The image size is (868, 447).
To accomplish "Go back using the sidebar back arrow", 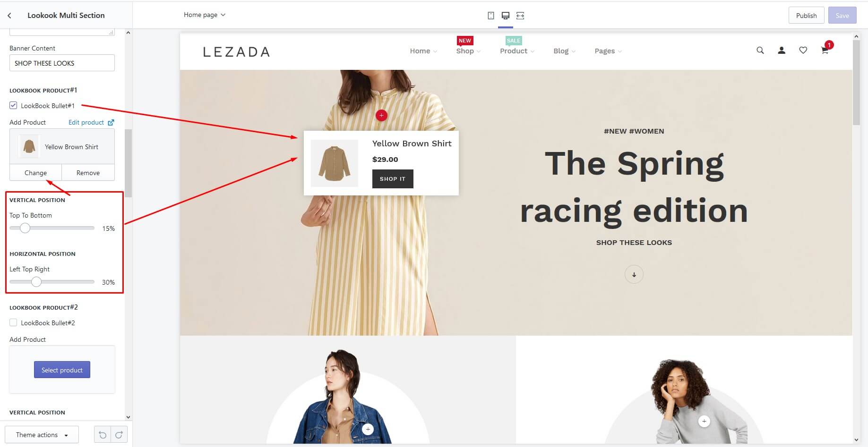I will [x=9, y=16].
